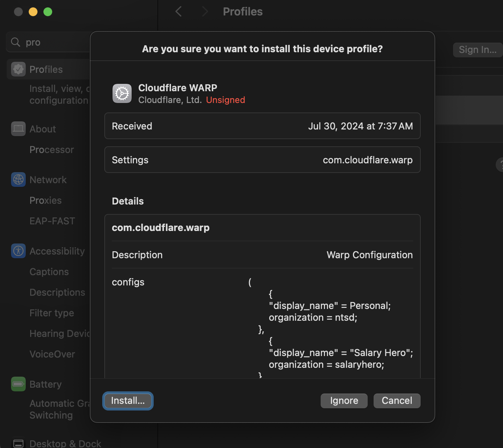Open the Accessibility settings icon
Viewport: 503px width, 448px height.
[x=18, y=251]
